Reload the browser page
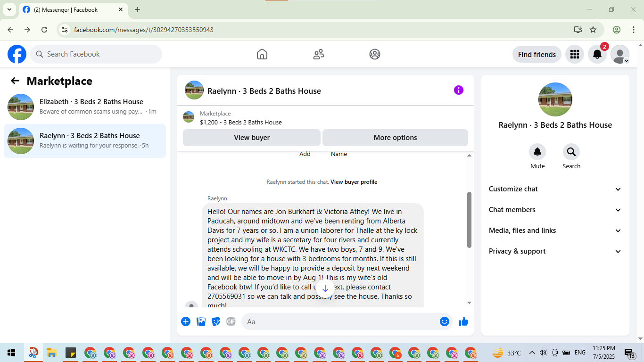Viewport: 644px width, 362px height. point(44,30)
